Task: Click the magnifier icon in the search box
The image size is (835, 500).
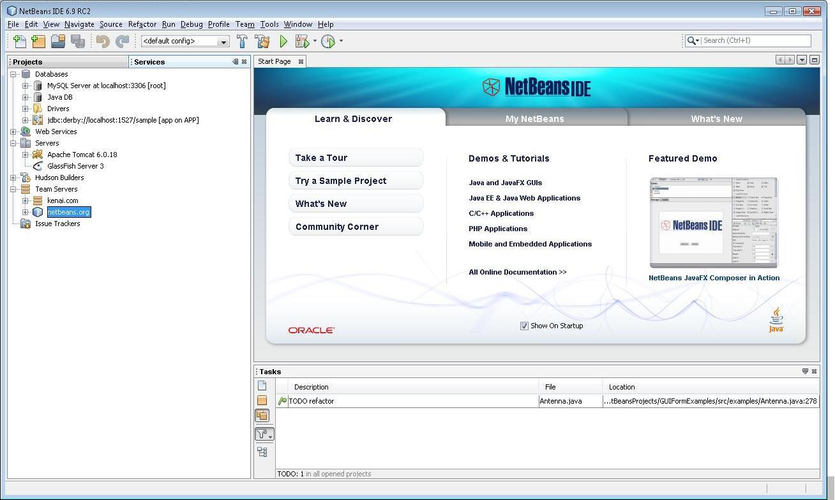Action: 691,40
